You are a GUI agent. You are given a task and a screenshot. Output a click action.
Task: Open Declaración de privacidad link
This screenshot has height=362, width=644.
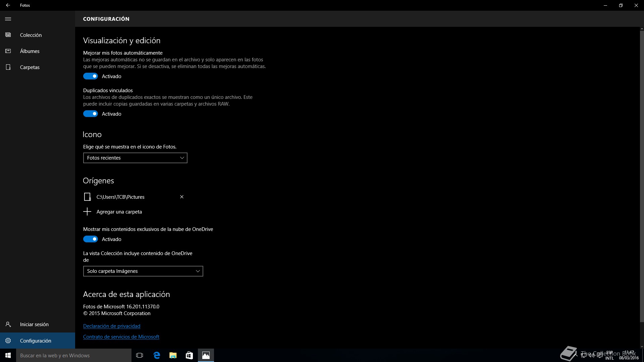112,326
